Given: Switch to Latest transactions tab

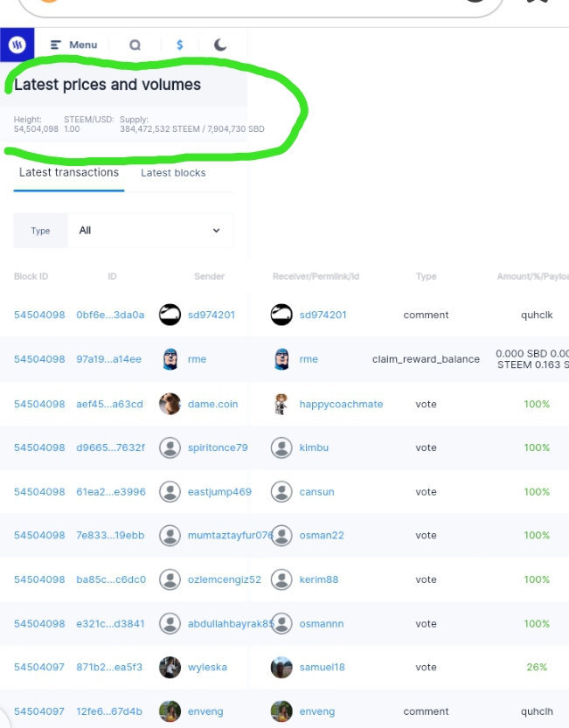Looking at the screenshot, I should point(69,172).
